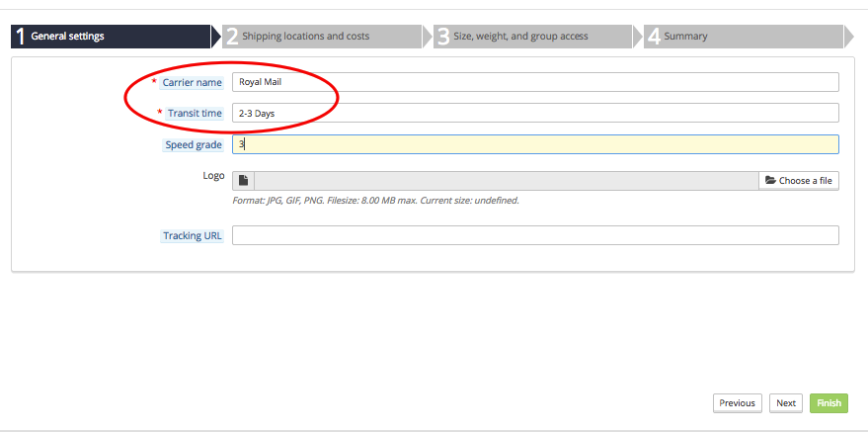Click the Choose a file button
This screenshot has height=432, width=868.
[799, 181]
